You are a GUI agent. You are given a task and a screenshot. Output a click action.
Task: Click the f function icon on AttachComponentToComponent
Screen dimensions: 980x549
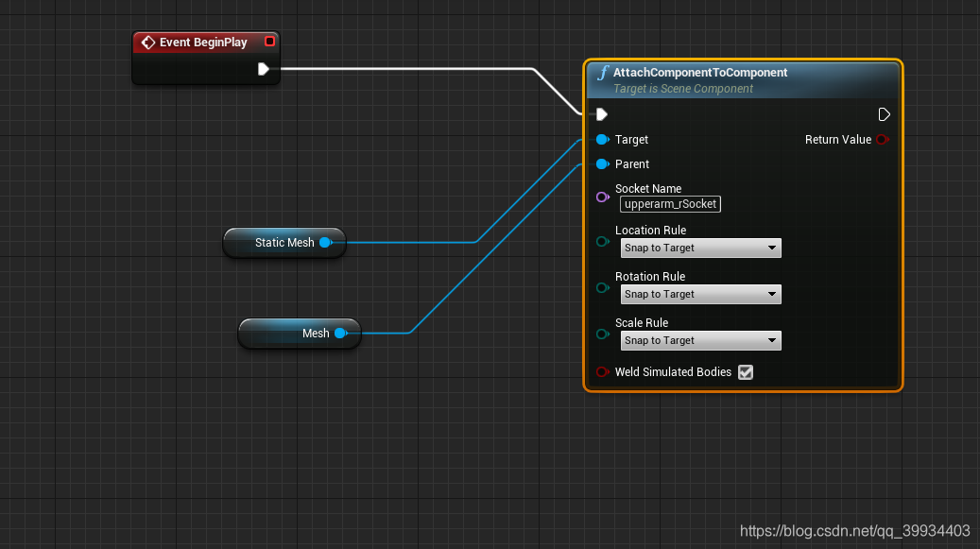[x=604, y=72]
